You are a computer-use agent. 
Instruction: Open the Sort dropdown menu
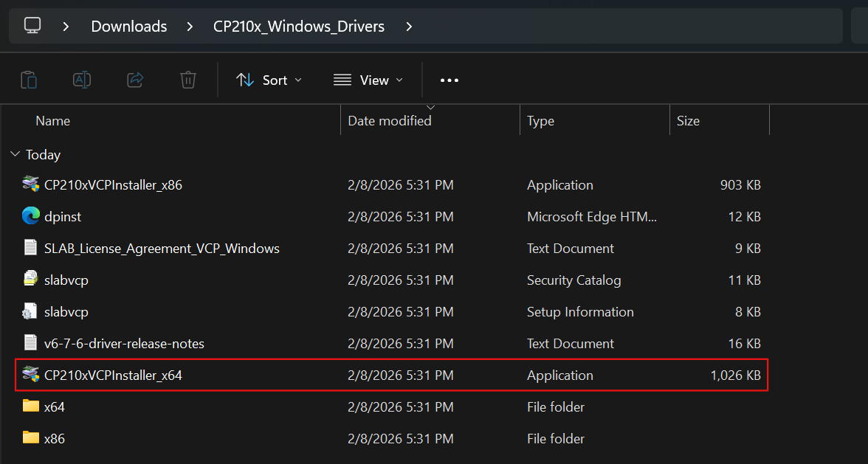pos(269,80)
